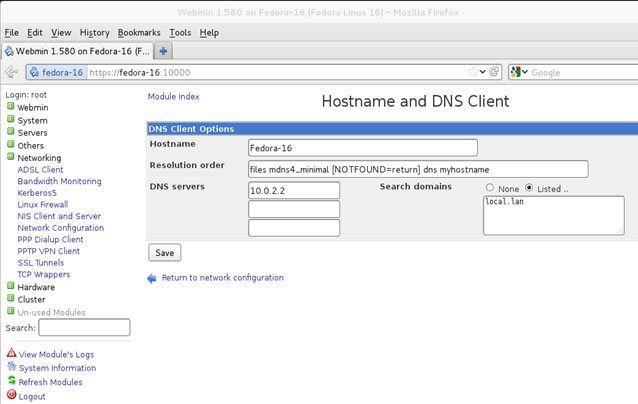Expand the System category icon
This screenshot has width=638, height=404.
coord(11,119)
